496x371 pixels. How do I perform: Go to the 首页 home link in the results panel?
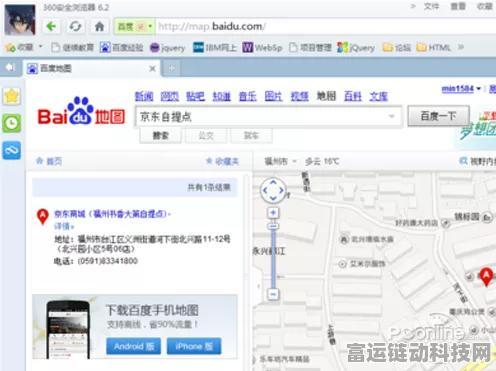point(49,161)
